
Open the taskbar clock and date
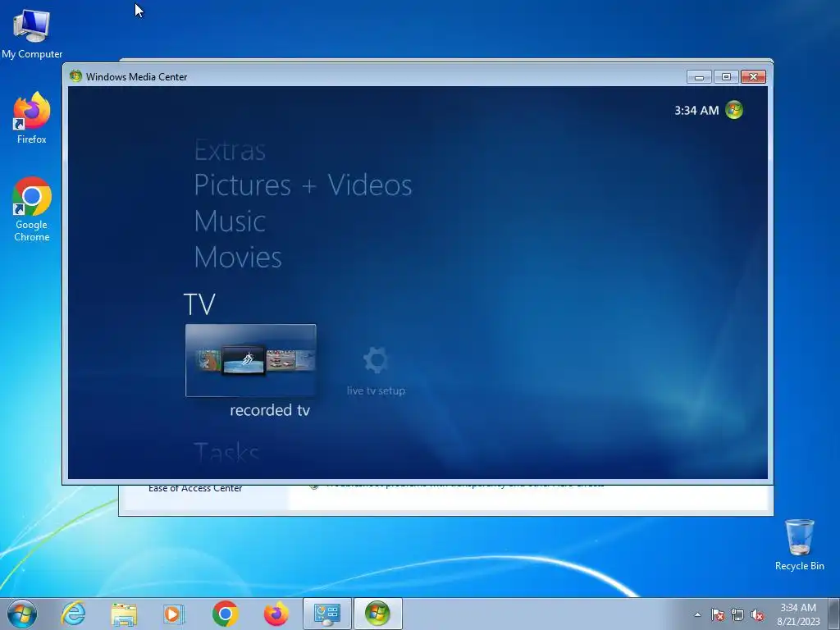(798, 614)
